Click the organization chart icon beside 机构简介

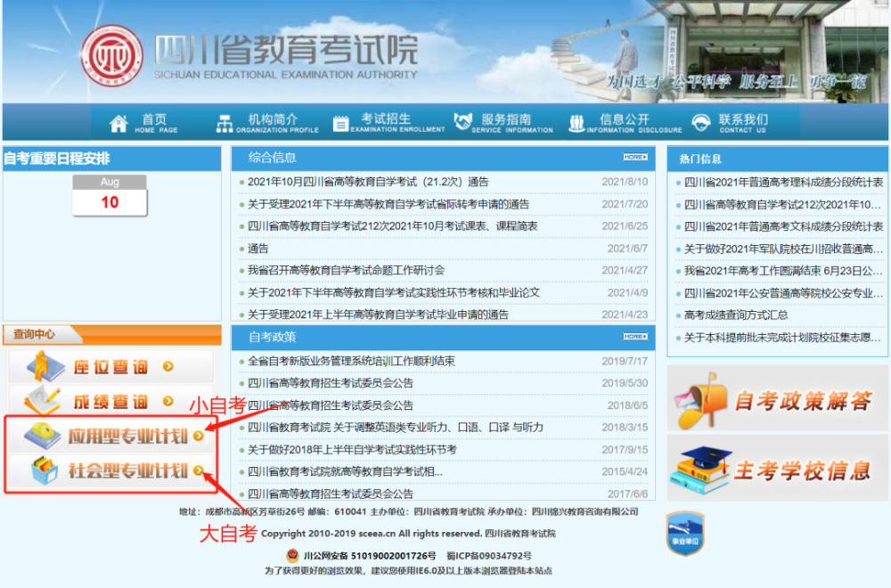[225, 123]
